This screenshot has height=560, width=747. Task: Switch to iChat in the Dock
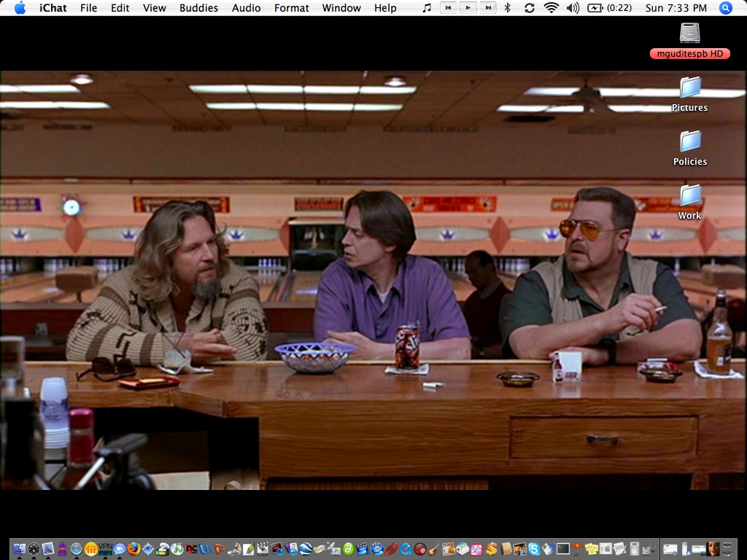point(120,548)
